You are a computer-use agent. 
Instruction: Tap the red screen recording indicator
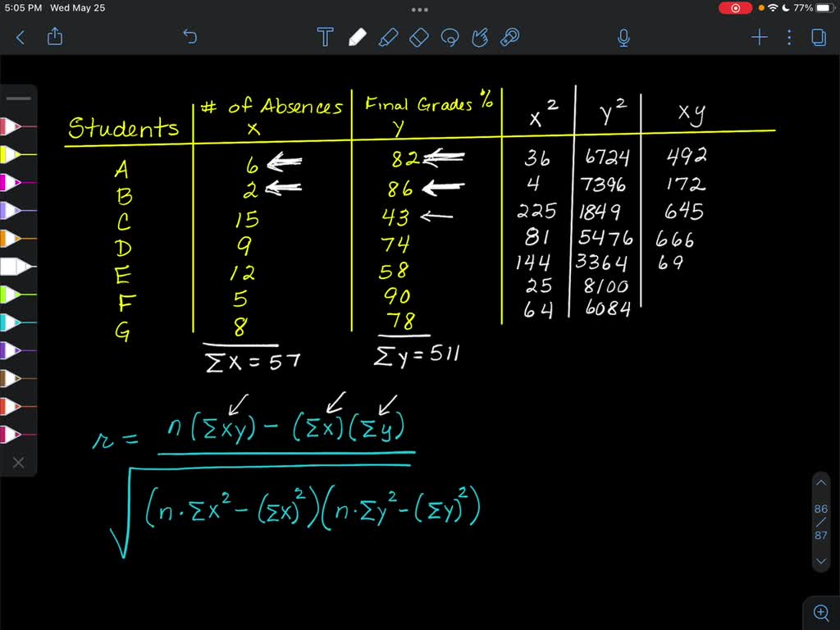point(735,8)
